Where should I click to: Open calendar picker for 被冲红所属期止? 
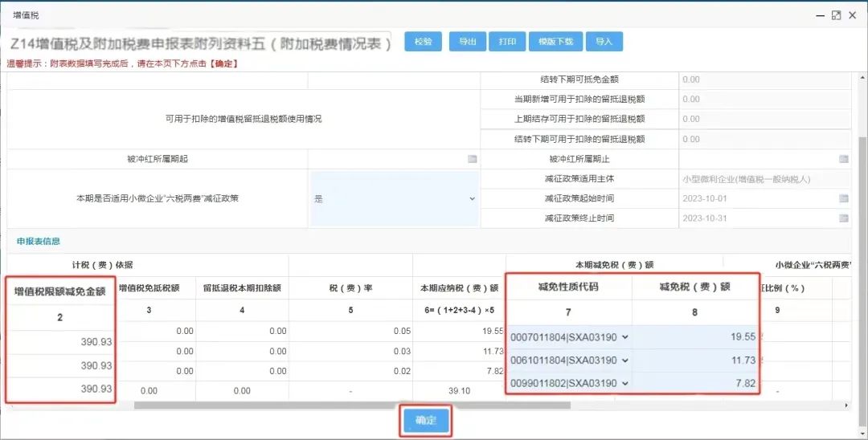pyautogui.click(x=844, y=159)
